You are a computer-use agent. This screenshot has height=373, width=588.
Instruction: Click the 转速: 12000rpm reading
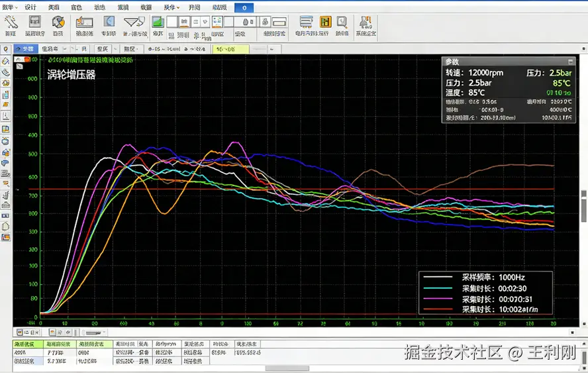click(474, 73)
